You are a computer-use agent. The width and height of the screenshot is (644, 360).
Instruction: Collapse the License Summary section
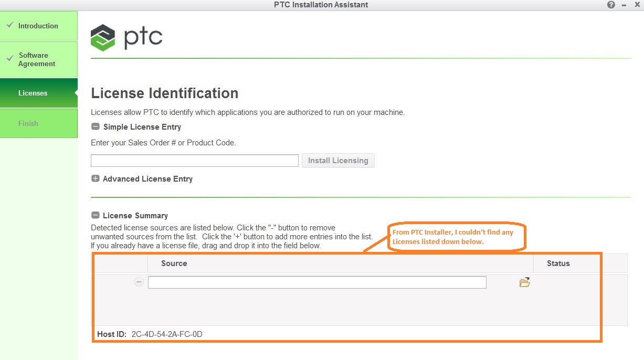(95, 215)
